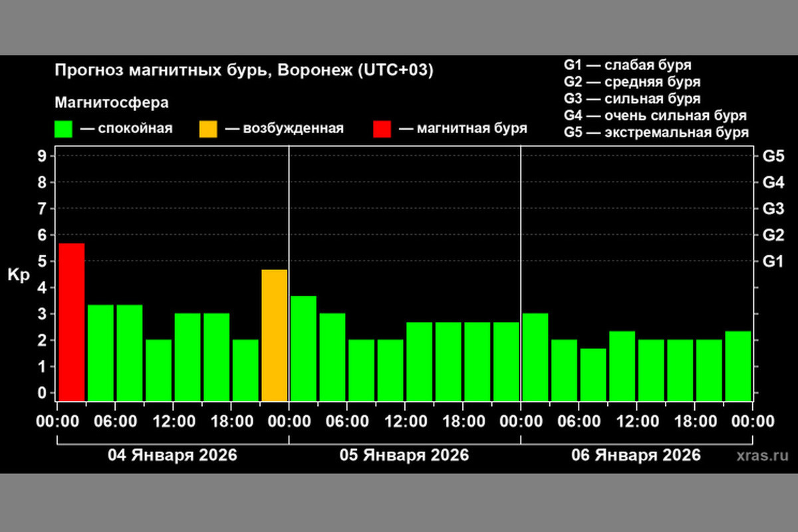Viewport: 798px width, 532px height.
Task: Click the orange 'возбужденная' legend swatch
Action: [207, 128]
